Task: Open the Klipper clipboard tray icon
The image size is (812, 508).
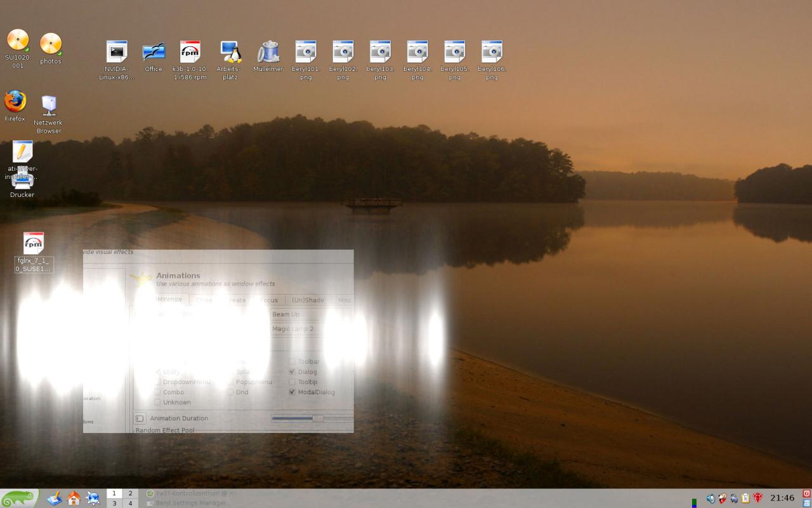Action: coord(745,498)
